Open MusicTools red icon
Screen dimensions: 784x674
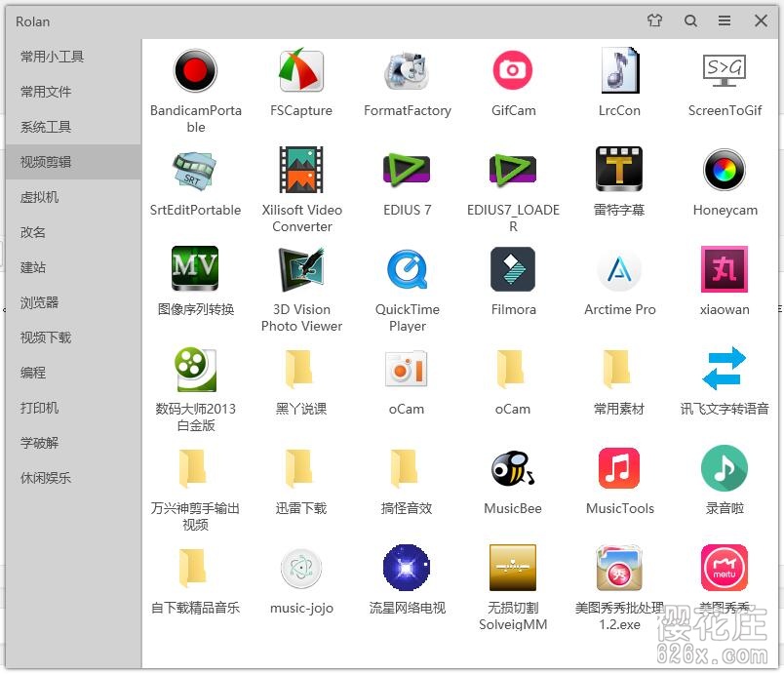(619, 468)
